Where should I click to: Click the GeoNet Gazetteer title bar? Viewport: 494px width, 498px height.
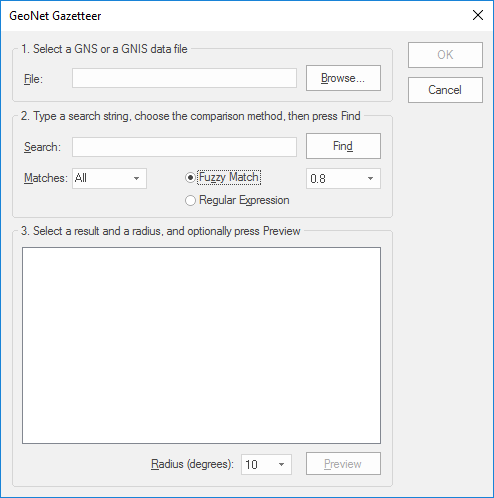(x=233, y=16)
